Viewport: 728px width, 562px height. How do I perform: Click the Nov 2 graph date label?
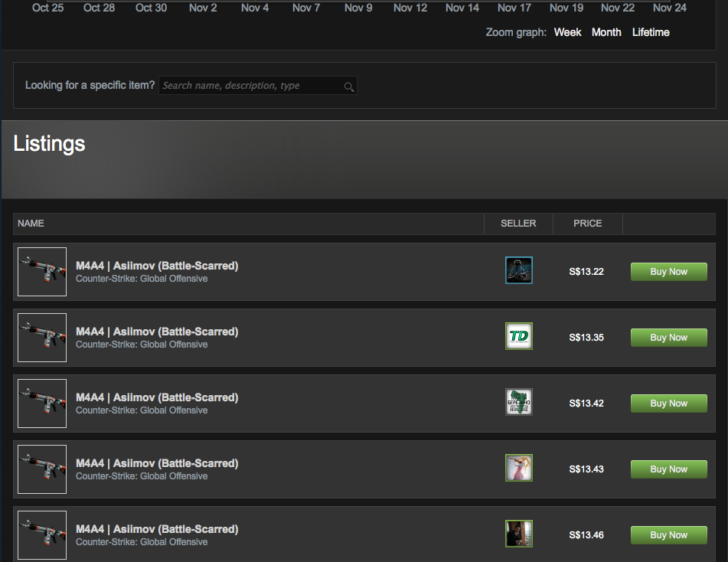tap(203, 8)
